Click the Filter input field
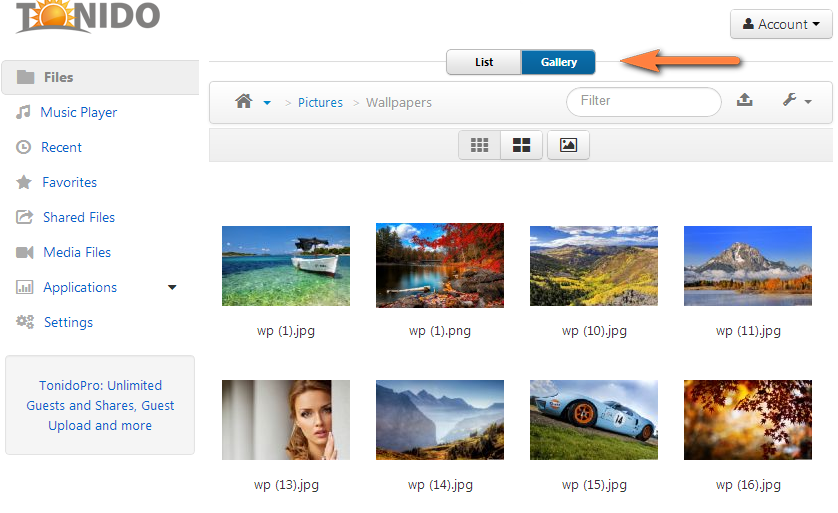Viewport: 838px width, 513px height. tap(643, 102)
